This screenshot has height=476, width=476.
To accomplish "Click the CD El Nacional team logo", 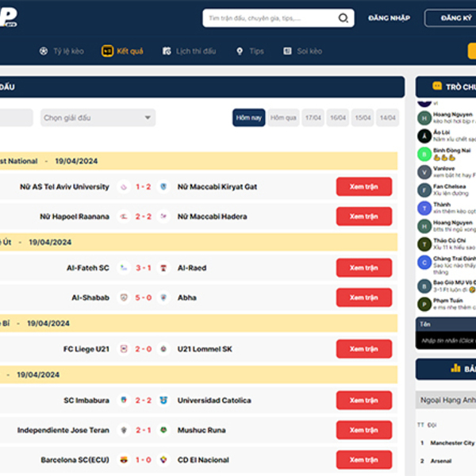I will (x=163, y=459).
